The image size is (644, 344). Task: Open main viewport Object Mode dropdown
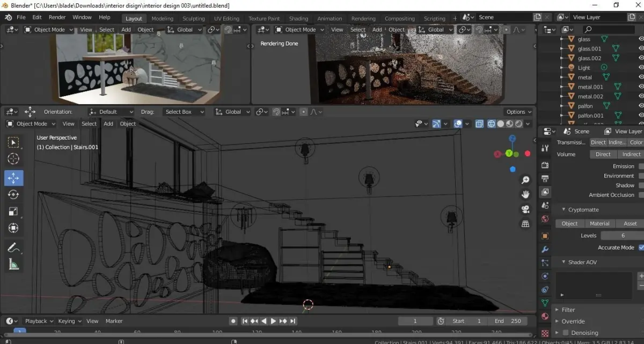click(x=32, y=124)
